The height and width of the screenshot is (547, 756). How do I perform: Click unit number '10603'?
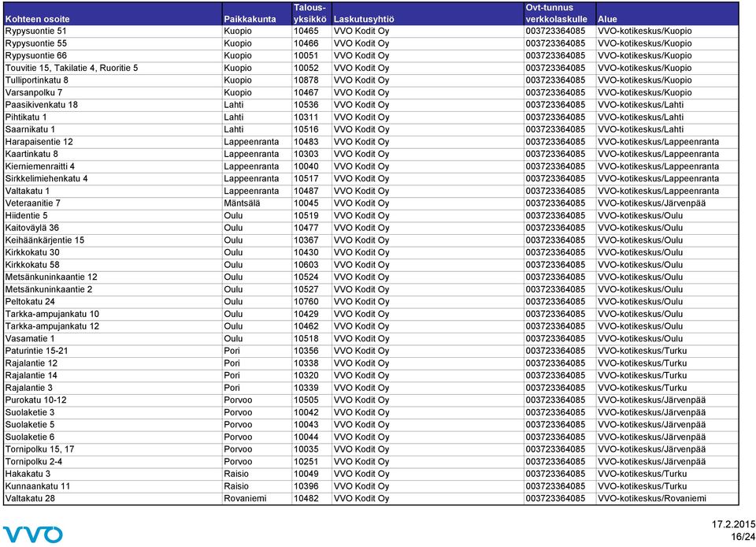point(306,265)
